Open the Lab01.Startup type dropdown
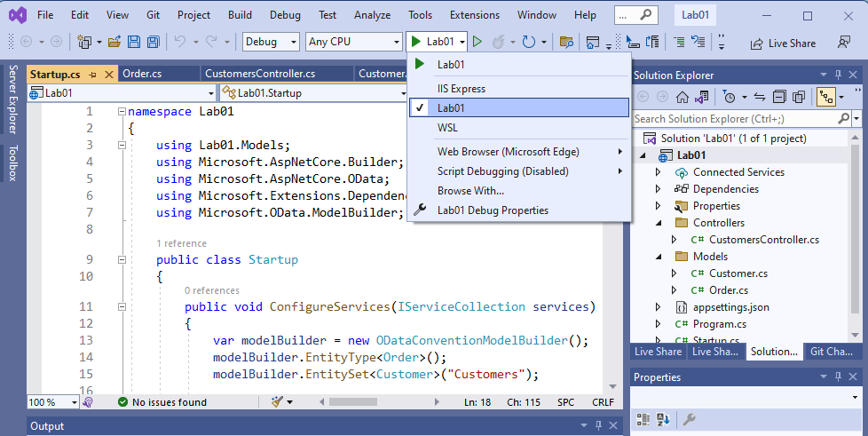 313,93
